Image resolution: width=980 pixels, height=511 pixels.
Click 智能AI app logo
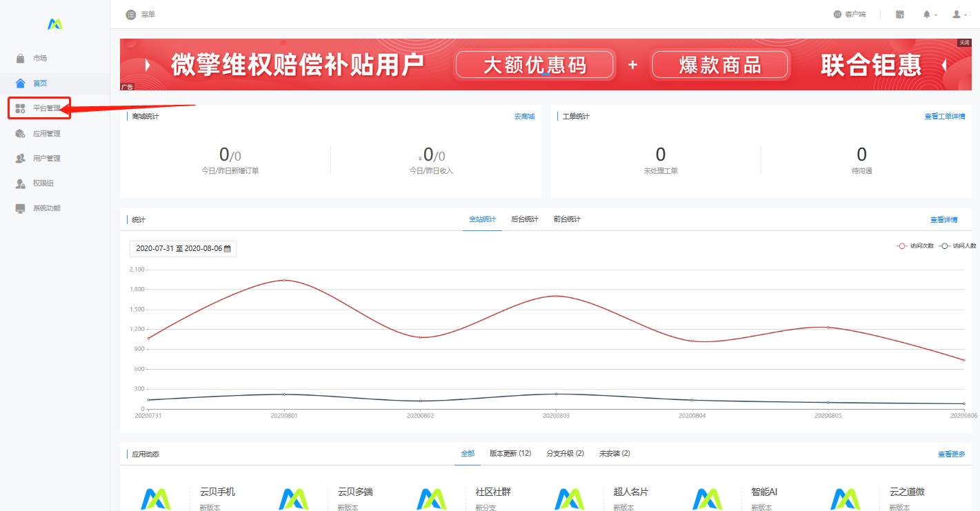[708, 499]
